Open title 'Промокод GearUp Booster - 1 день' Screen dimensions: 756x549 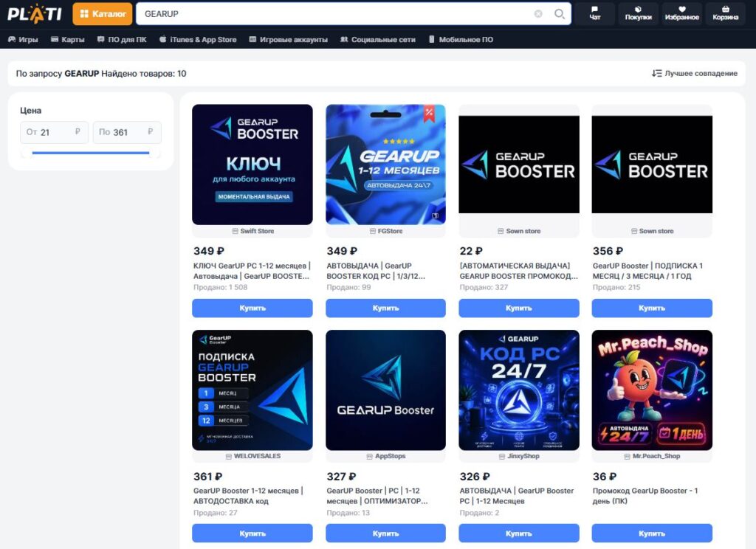pyautogui.click(x=645, y=496)
